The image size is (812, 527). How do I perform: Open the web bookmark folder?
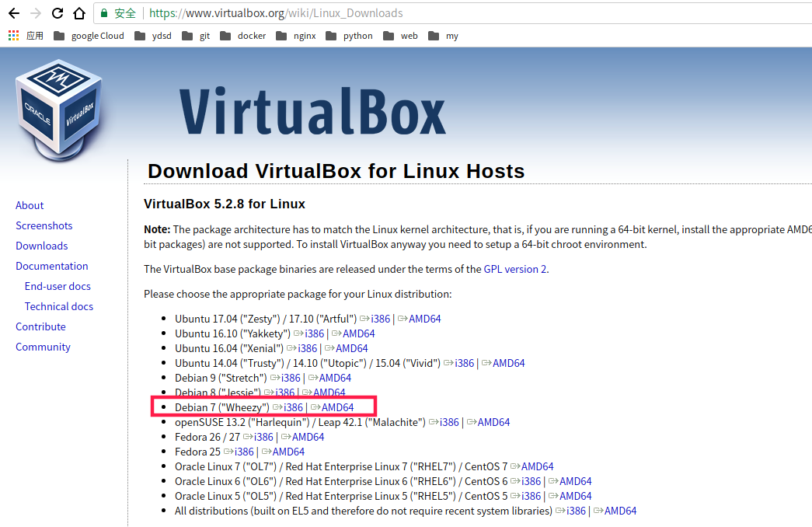400,36
